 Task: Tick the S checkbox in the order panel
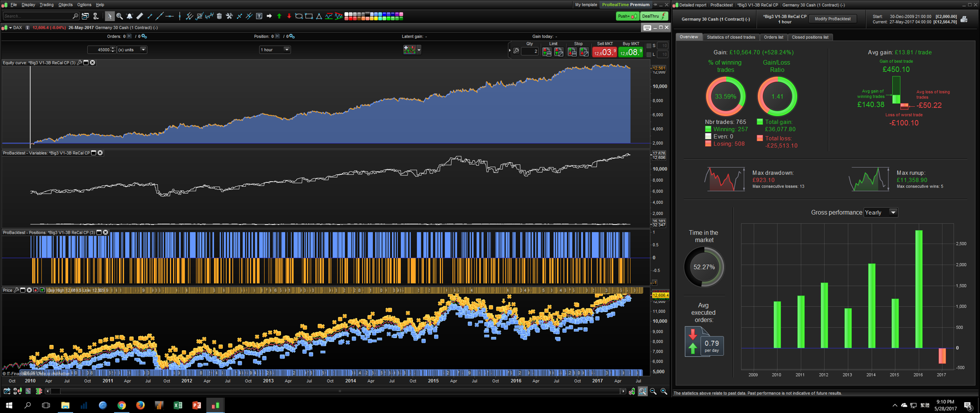click(649, 46)
